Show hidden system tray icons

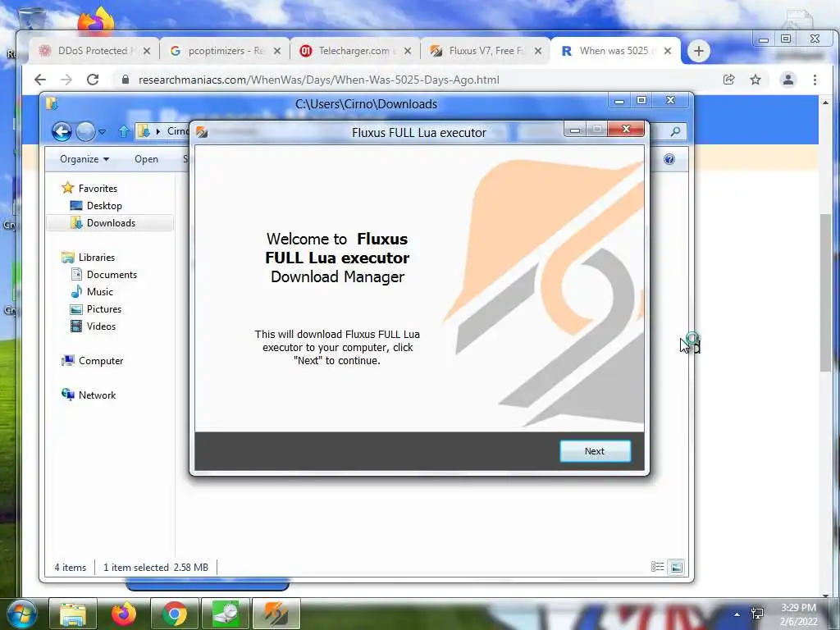pyautogui.click(x=737, y=614)
